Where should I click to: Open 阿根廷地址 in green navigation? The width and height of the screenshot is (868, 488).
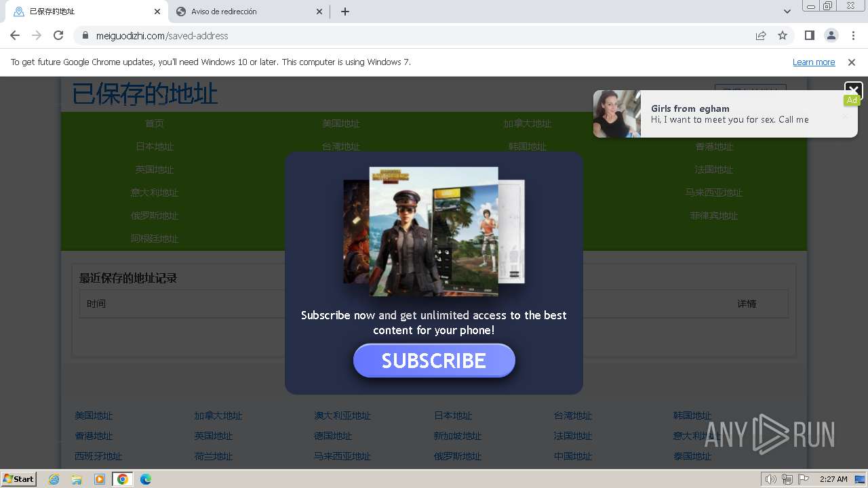155,239
